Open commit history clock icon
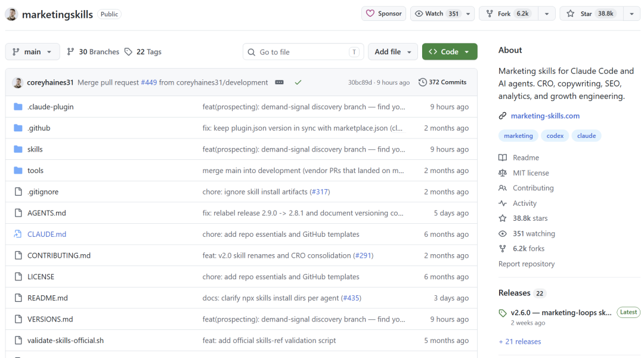 tap(422, 82)
